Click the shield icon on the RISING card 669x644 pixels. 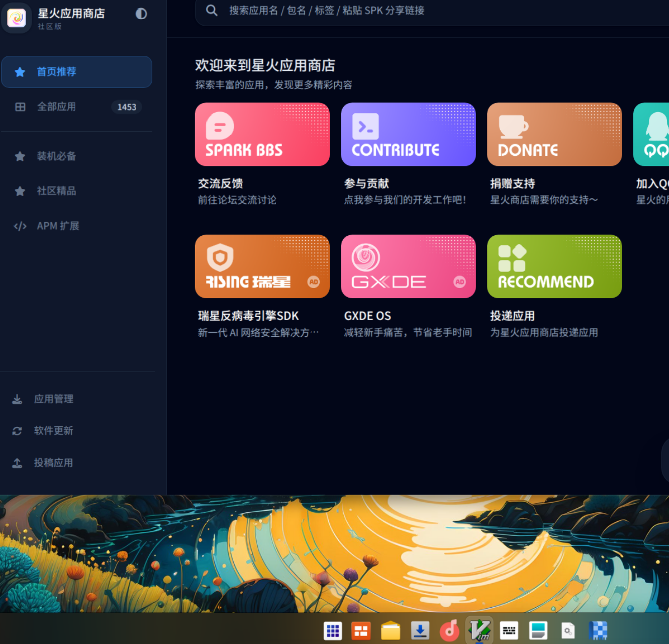pyautogui.click(x=220, y=257)
